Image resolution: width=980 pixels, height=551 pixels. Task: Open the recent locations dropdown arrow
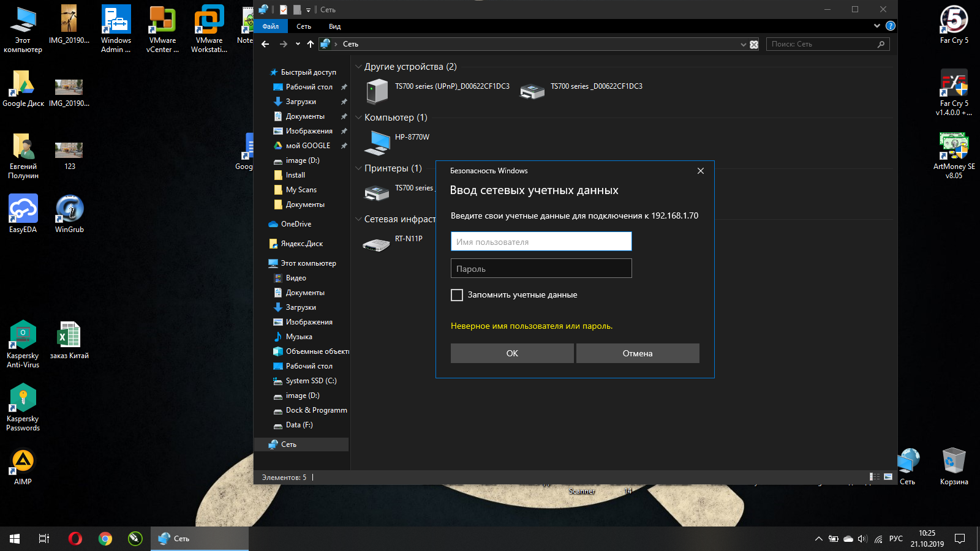click(x=298, y=44)
